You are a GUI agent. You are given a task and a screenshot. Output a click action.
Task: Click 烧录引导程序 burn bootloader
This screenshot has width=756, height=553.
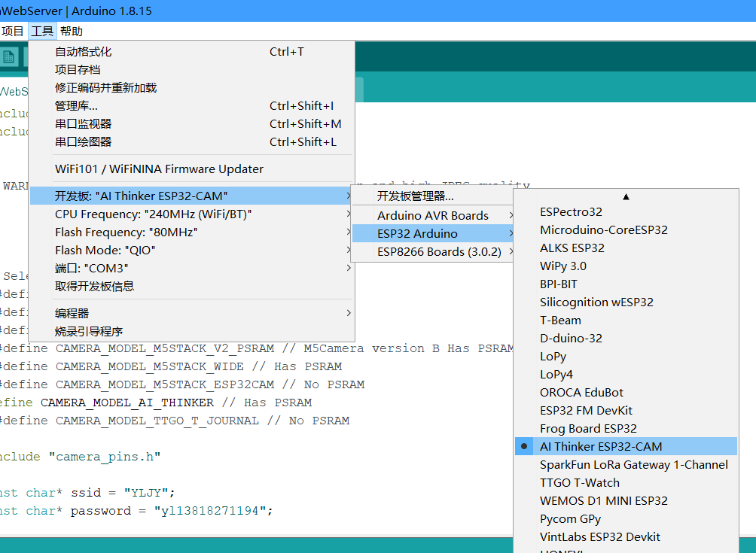click(x=192, y=331)
